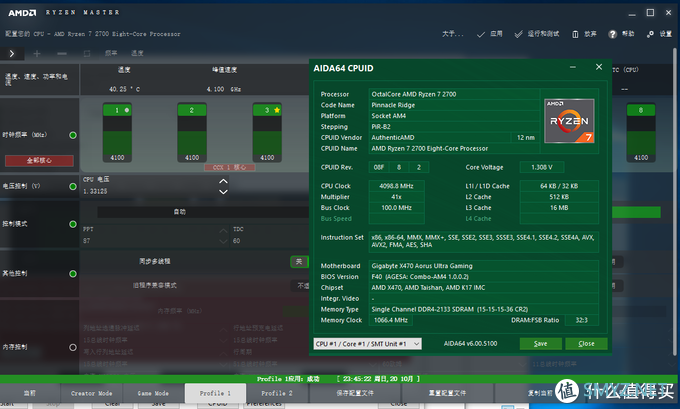Toggle the 控制模式 green indicator
This screenshot has width=680, height=409.
(73, 224)
